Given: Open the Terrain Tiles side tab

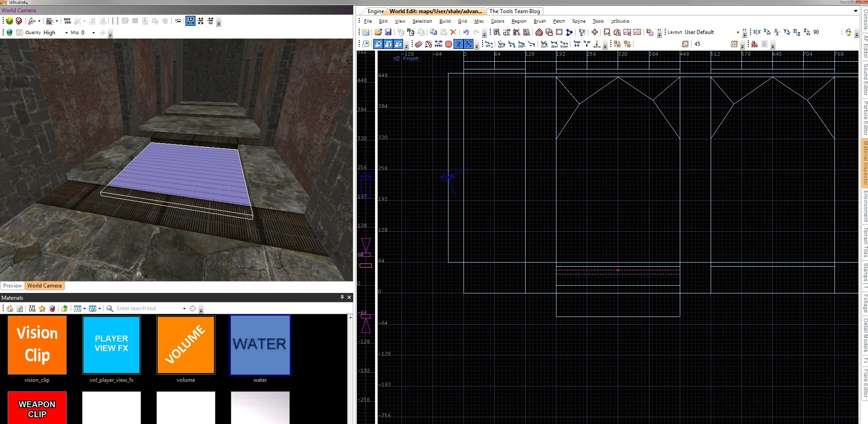Looking at the screenshot, I should pyautogui.click(x=865, y=242).
